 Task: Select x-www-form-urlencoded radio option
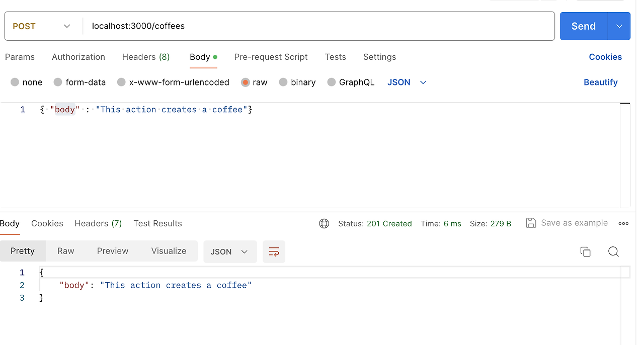(x=121, y=82)
